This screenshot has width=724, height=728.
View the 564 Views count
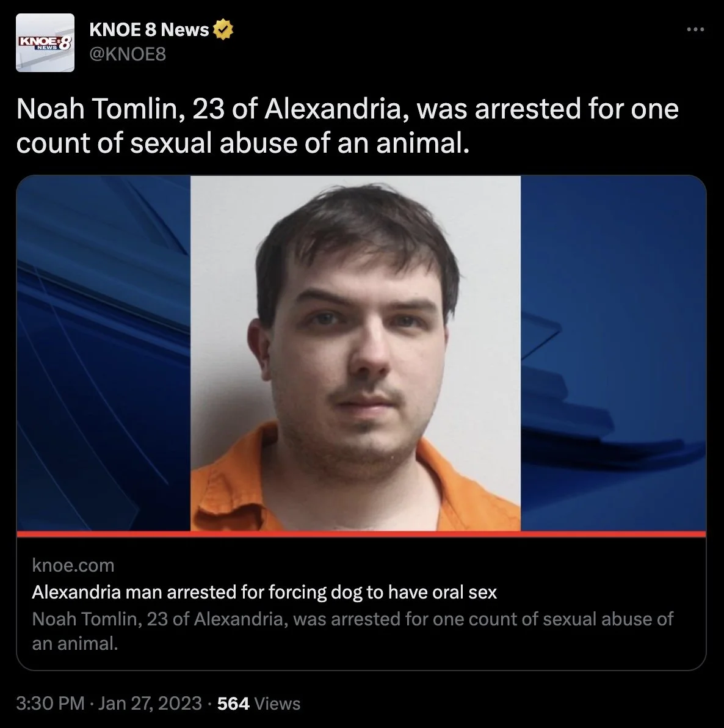pos(258,704)
